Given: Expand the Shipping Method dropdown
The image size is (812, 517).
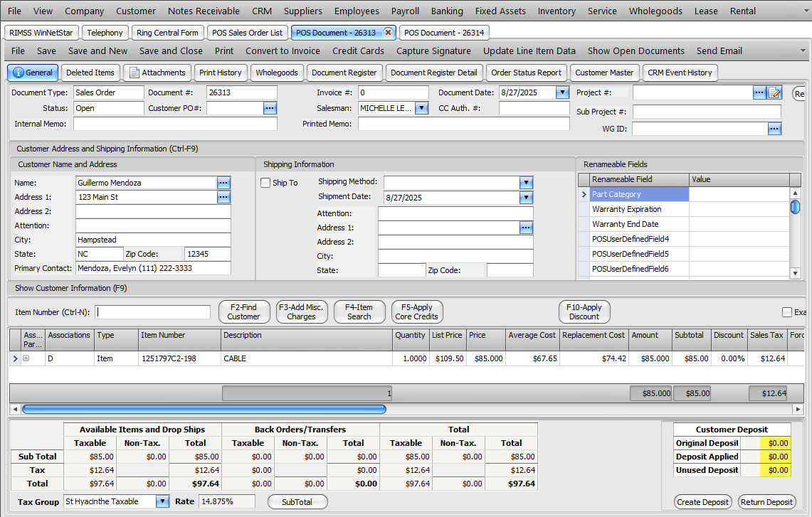Looking at the screenshot, I should [x=526, y=182].
